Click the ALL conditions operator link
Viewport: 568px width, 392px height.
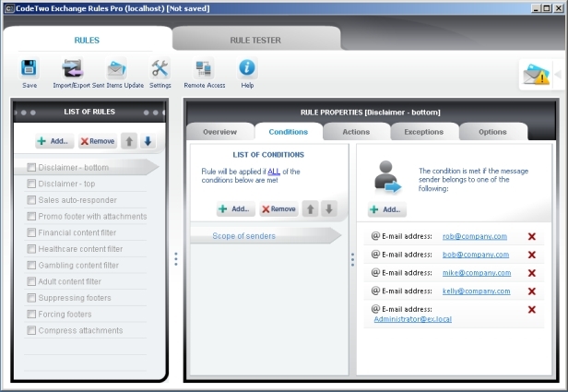[x=273, y=172]
